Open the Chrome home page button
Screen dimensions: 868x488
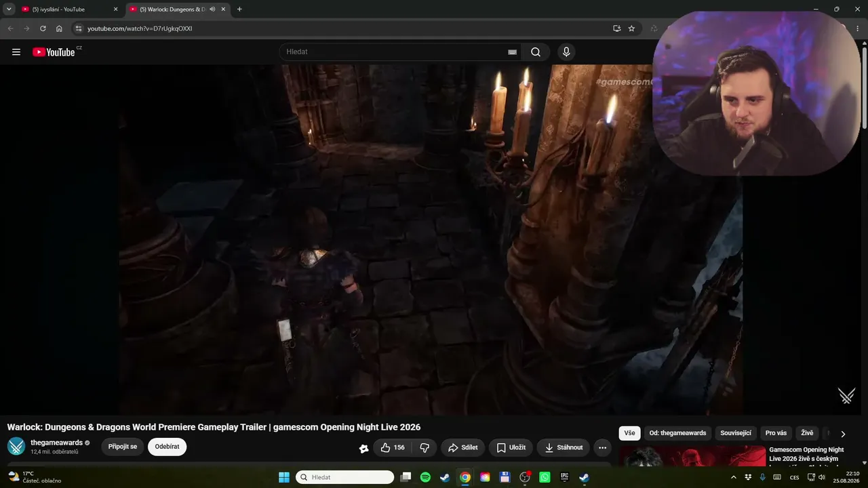click(x=59, y=28)
